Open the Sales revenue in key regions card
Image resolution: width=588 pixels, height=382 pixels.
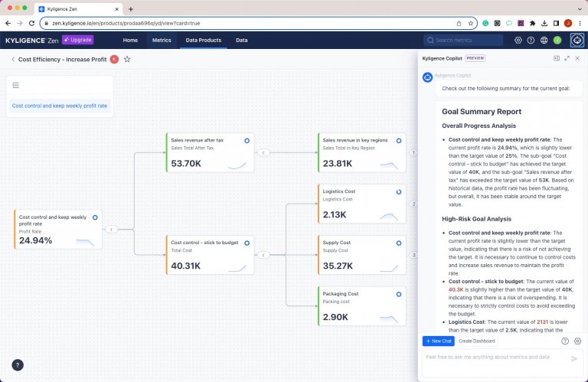pos(361,152)
